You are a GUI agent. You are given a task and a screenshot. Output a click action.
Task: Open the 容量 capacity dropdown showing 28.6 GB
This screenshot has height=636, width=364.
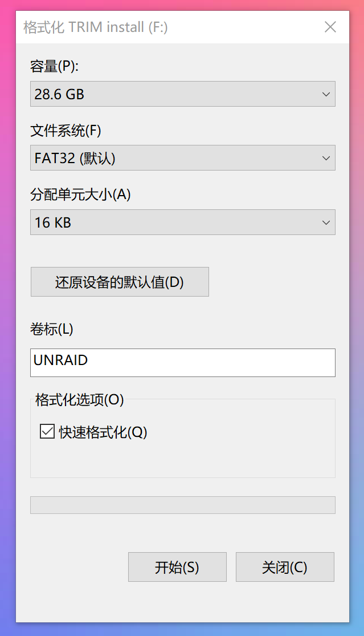182,94
